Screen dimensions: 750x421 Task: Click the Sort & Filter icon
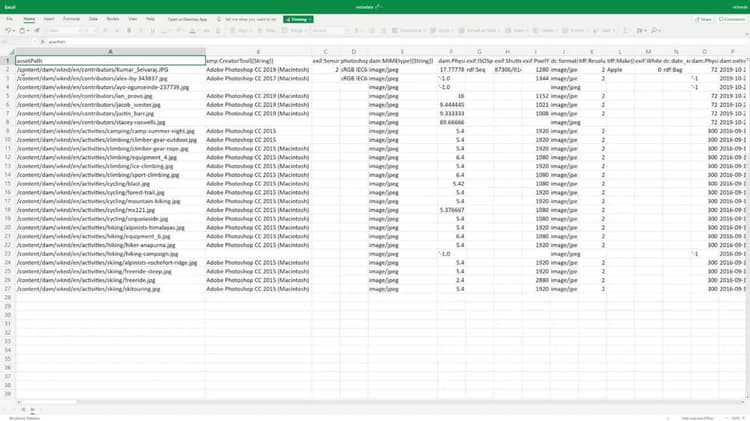(640, 31)
